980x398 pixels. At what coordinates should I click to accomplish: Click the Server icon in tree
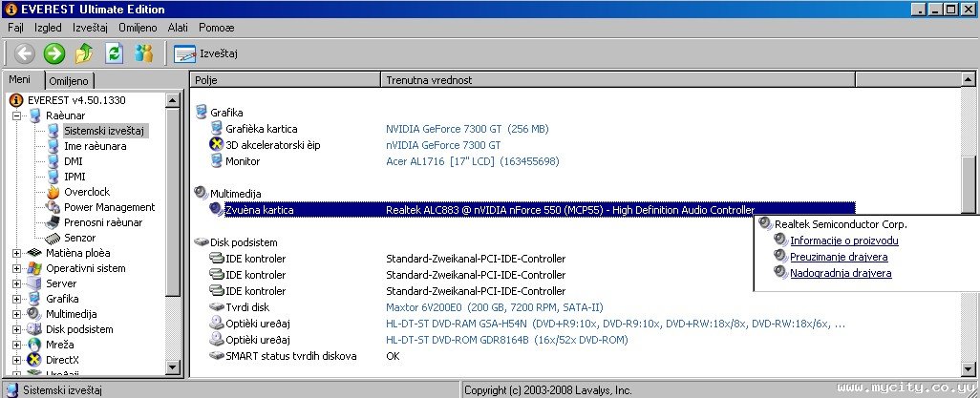coord(35,283)
